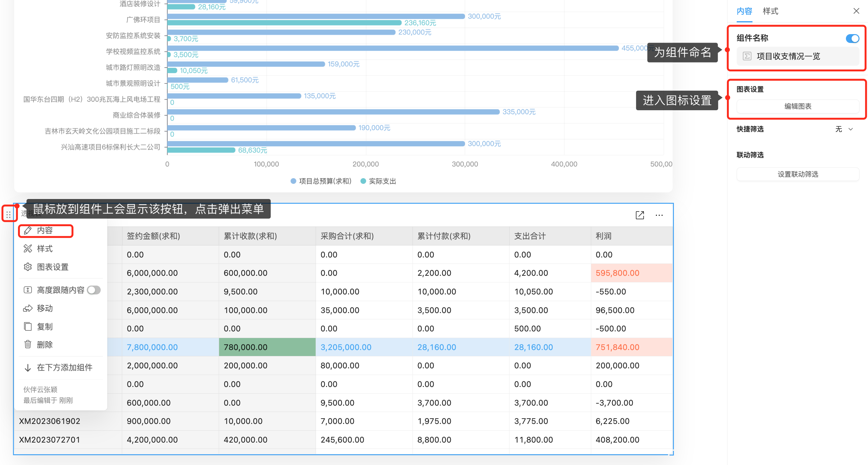Image resolution: width=868 pixels, height=465 pixels.
Task: Click the copy icon beside 复制
Action: [x=28, y=326]
